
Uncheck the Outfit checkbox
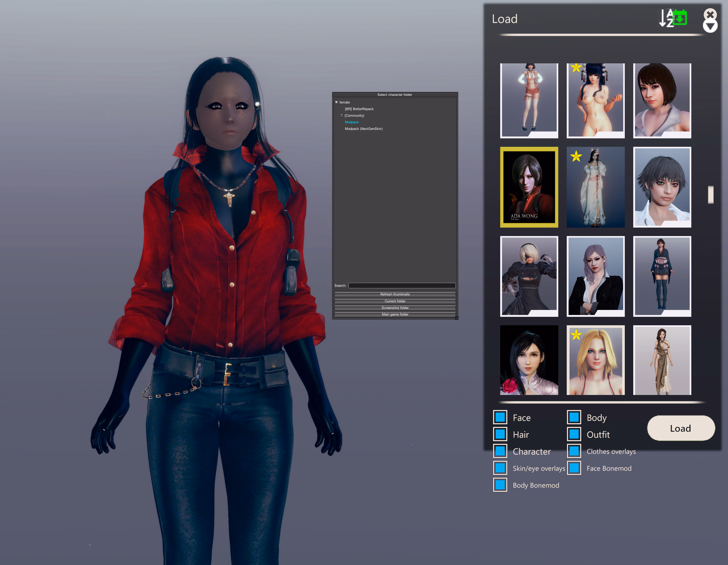[574, 434]
